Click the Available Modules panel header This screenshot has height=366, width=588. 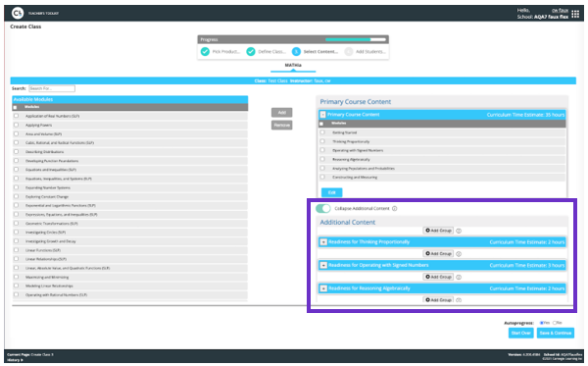click(x=130, y=99)
